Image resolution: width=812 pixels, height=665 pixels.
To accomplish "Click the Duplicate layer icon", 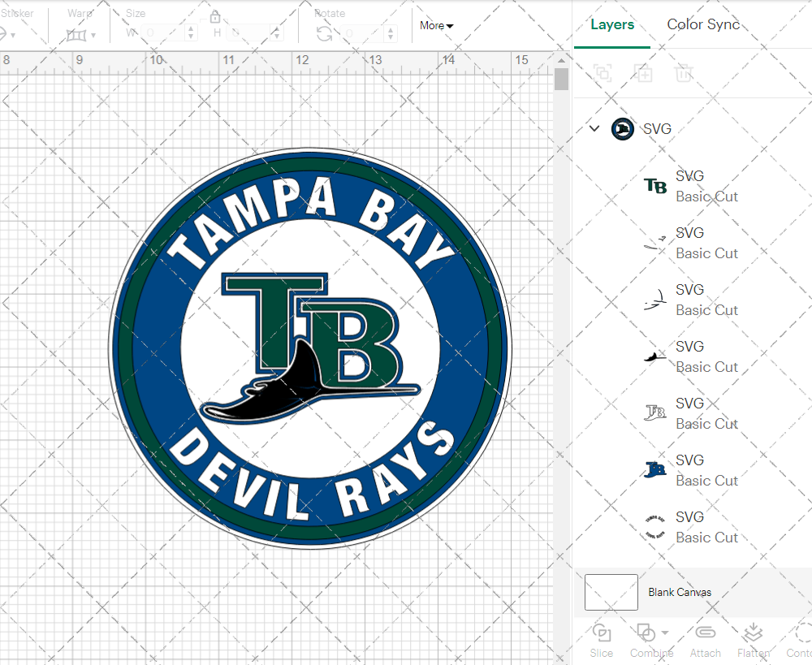I will click(x=644, y=73).
